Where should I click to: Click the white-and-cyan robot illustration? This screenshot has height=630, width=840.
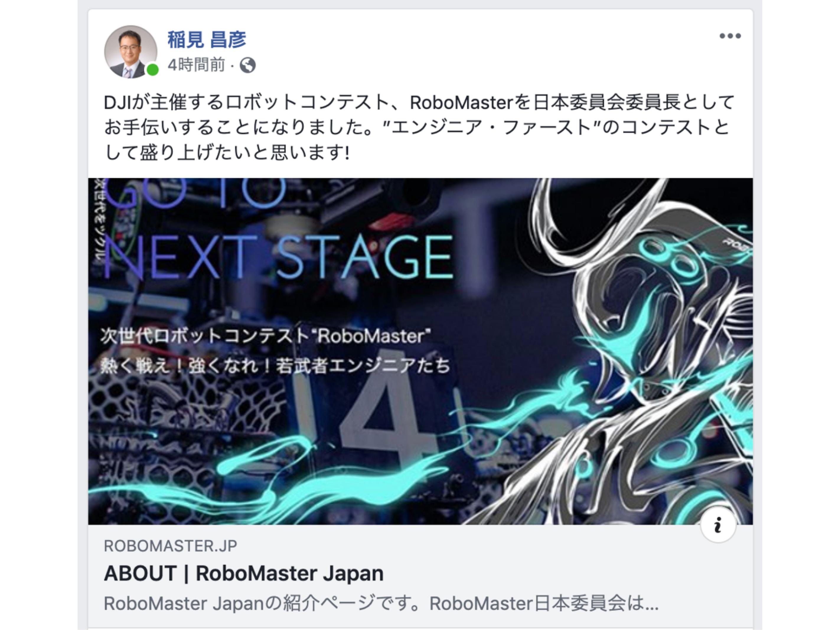click(627, 351)
